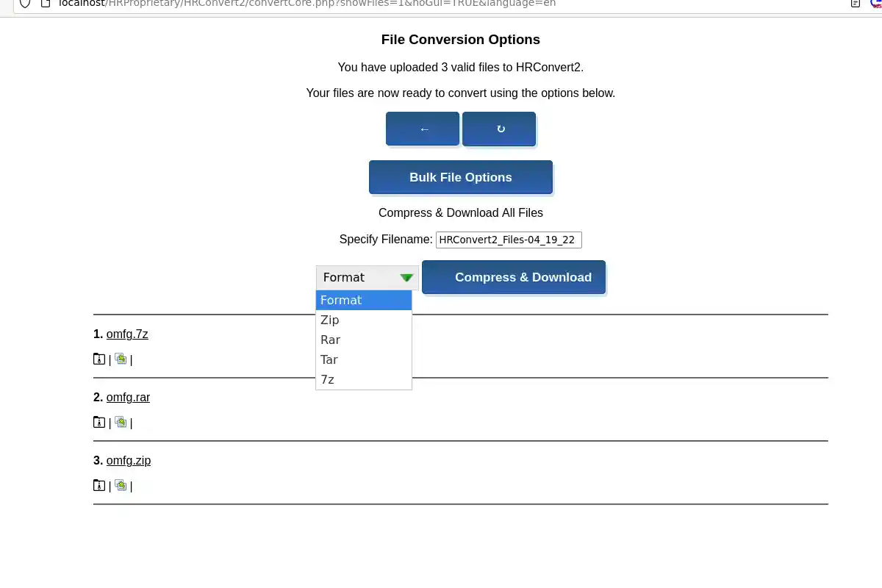The image size is (882, 588).
Task: Click the reload circular arrow button
Action: (x=499, y=128)
